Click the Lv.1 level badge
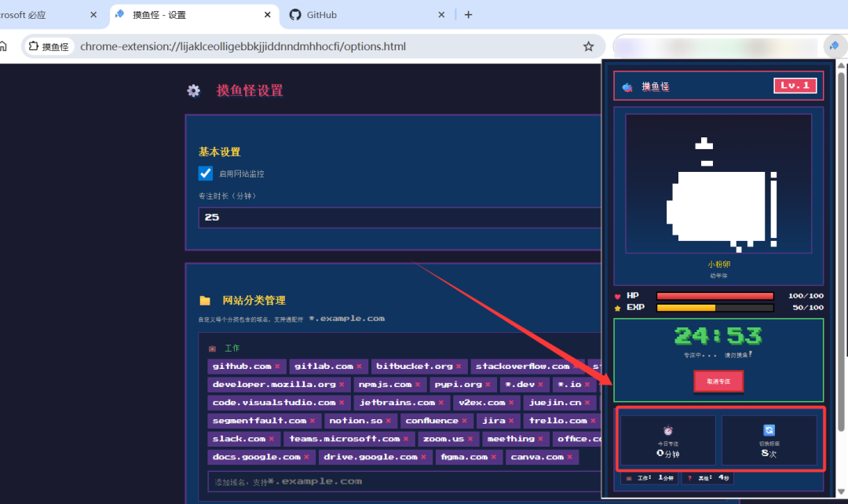 coord(795,86)
